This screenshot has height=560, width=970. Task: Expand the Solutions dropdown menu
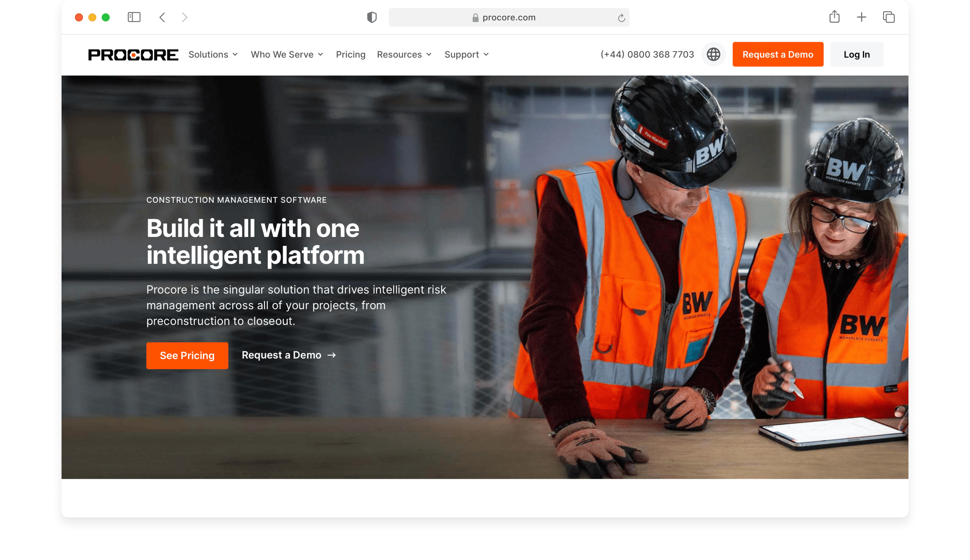coord(213,54)
